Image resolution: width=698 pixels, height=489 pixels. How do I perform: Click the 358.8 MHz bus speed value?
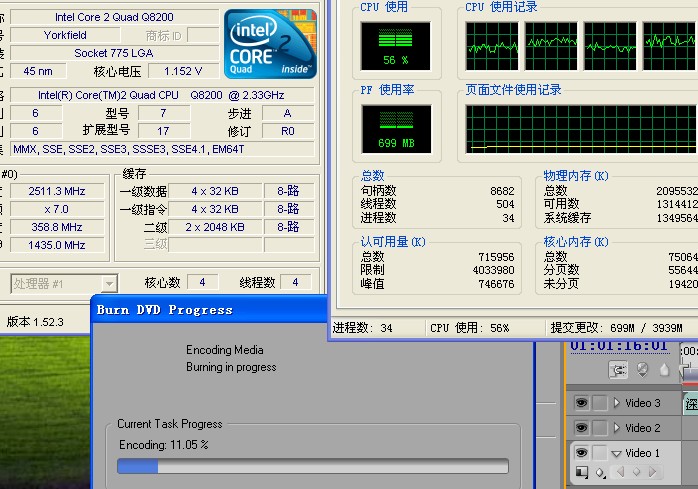point(57,227)
